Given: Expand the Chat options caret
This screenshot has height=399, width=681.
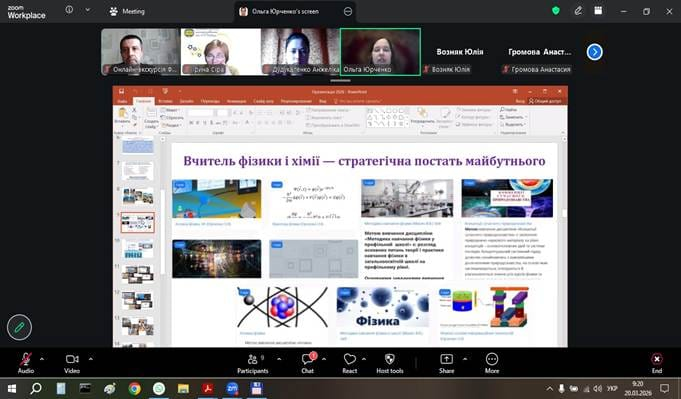Looking at the screenshot, I should point(324,359).
